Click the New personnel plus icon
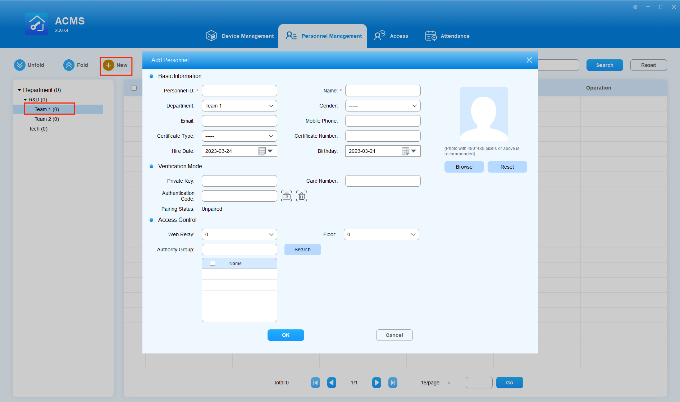The width and height of the screenshot is (680, 402). click(x=108, y=65)
